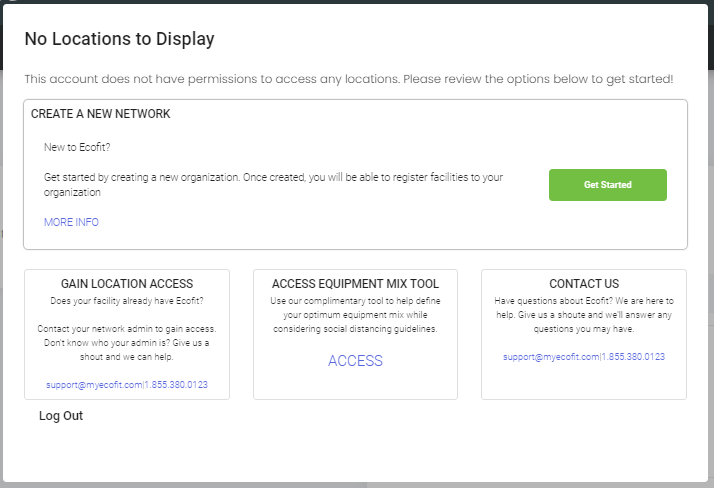714x488 pixels.
Task: Click the account permissions message text
Action: 348,79
